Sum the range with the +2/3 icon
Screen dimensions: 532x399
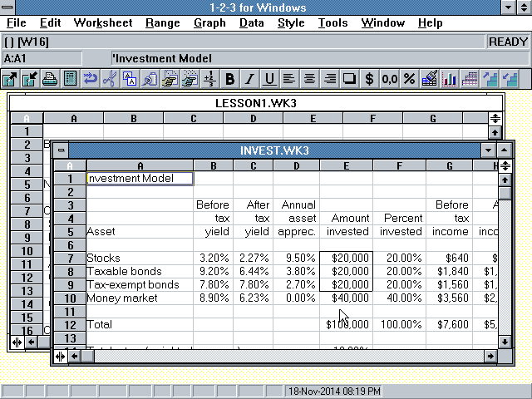[209, 79]
